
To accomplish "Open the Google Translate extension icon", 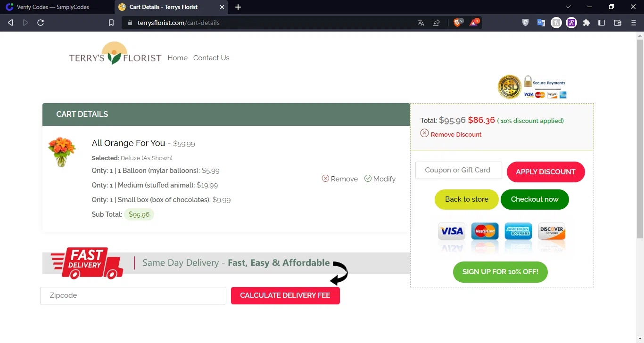I will 541,23.
